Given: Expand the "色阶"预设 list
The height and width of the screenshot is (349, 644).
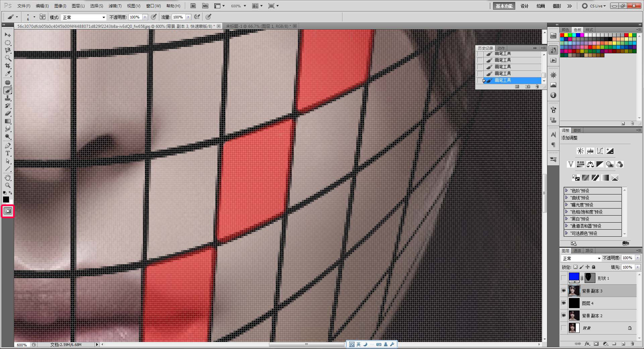Looking at the screenshot, I should point(567,190).
